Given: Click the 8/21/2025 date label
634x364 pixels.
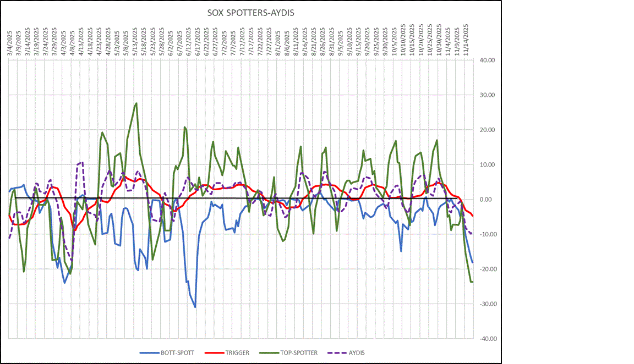Looking at the screenshot, I should pyautogui.click(x=314, y=42).
